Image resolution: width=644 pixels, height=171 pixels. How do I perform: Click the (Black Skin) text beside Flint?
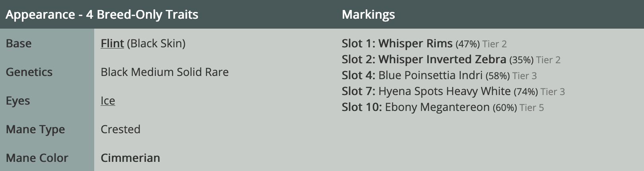(156, 43)
